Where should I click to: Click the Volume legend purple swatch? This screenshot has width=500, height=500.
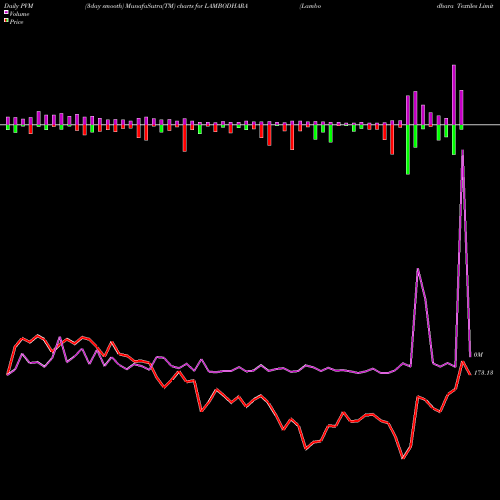6,12
